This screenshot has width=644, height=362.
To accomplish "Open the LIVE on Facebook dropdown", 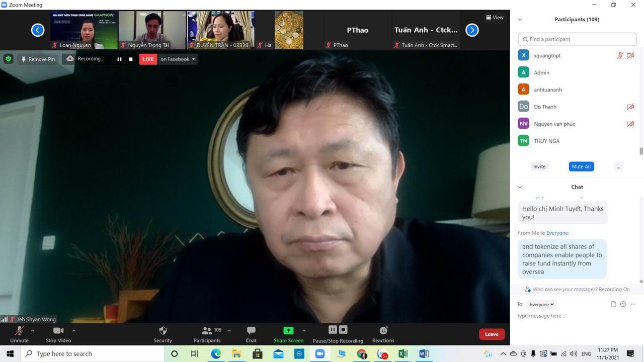I will [178, 59].
